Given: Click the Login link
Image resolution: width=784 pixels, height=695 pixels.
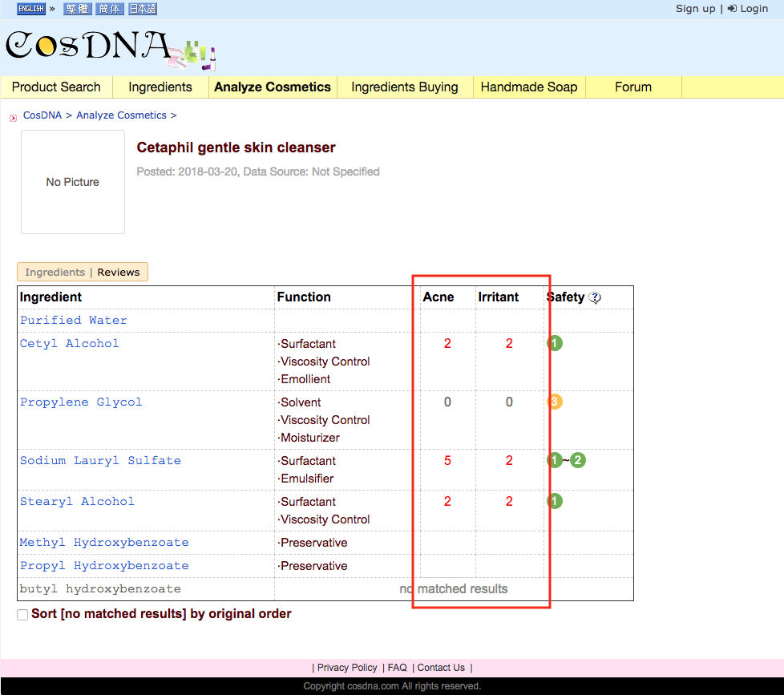Looking at the screenshot, I should click(748, 9).
